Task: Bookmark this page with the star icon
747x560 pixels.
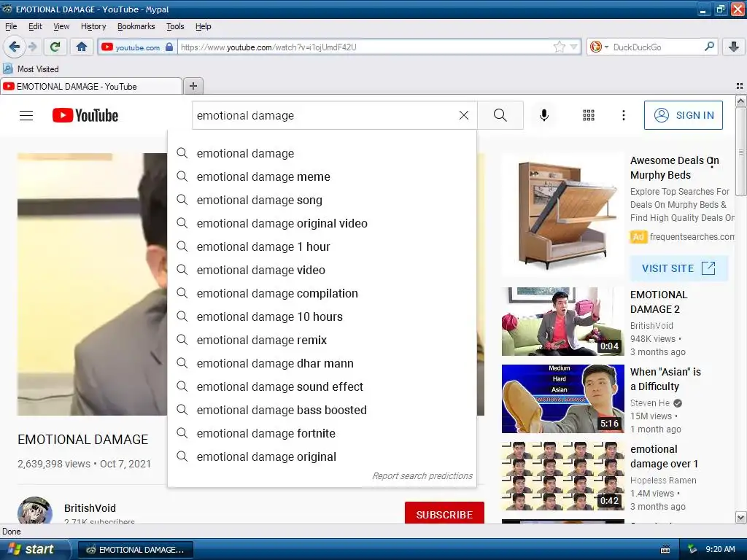Action: pyautogui.click(x=559, y=47)
